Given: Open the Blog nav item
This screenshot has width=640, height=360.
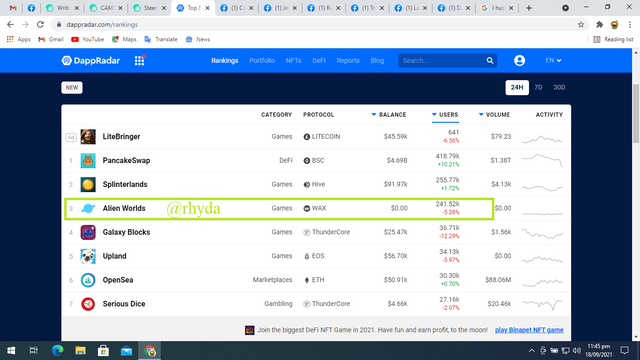Looking at the screenshot, I should tap(377, 60).
